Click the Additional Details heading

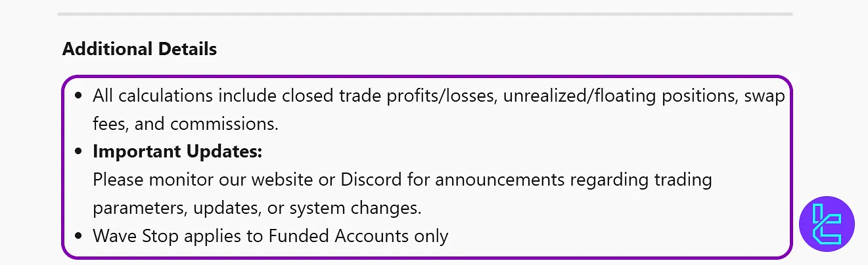coord(139,49)
